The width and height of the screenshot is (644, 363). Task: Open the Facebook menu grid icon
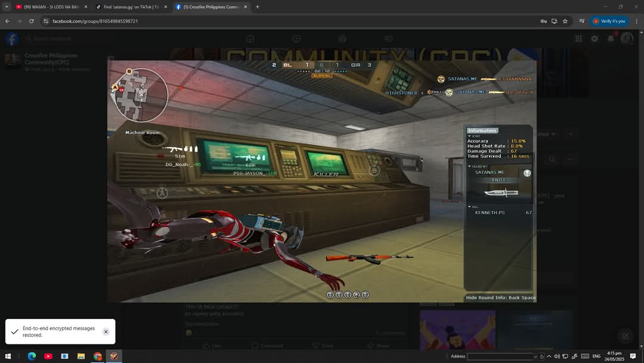coord(578,39)
